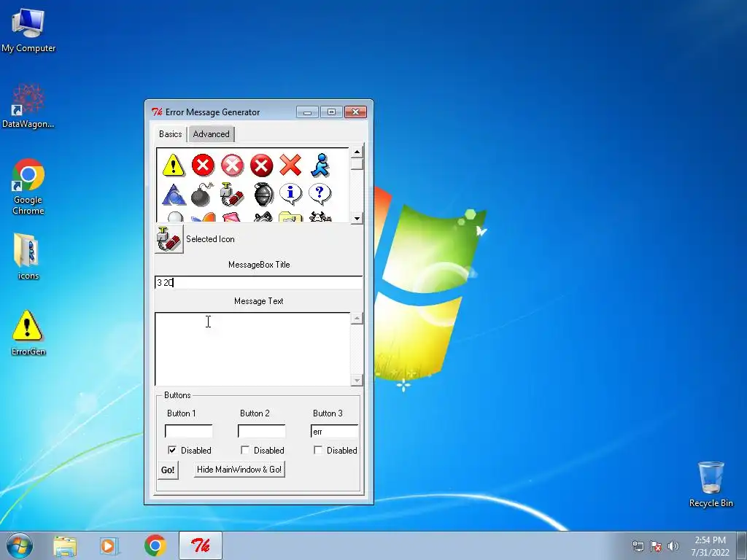Select the icons folder on desktop
Image resolution: width=747 pixels, height=560 pixels.
pyautogui.click(x=28, y=256)
